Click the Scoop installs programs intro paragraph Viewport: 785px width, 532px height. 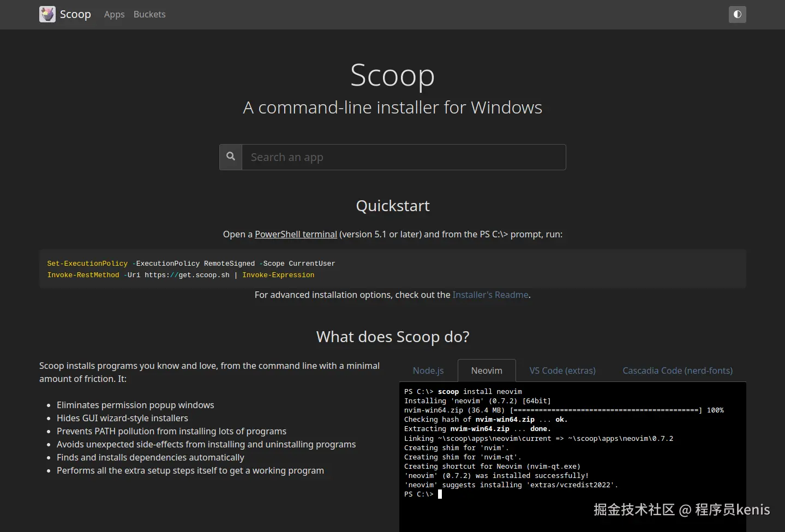coord(209,372)
